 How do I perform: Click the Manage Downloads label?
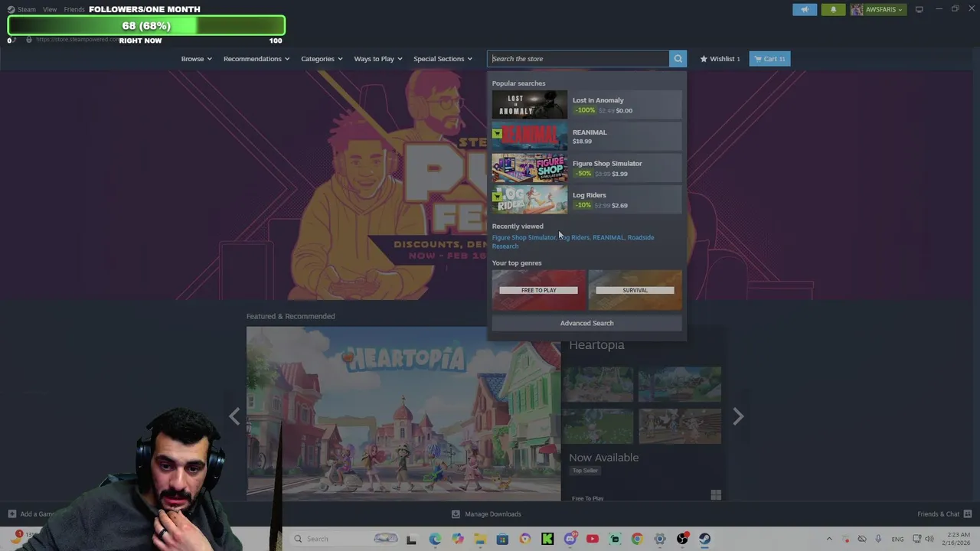[x=492, y=514]
